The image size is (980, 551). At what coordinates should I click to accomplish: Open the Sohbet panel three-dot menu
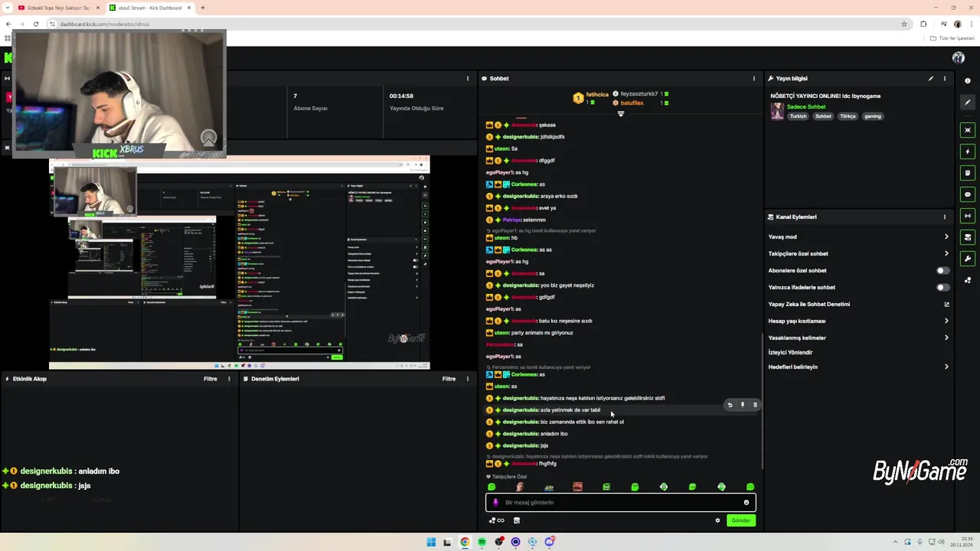click(753, 78)
